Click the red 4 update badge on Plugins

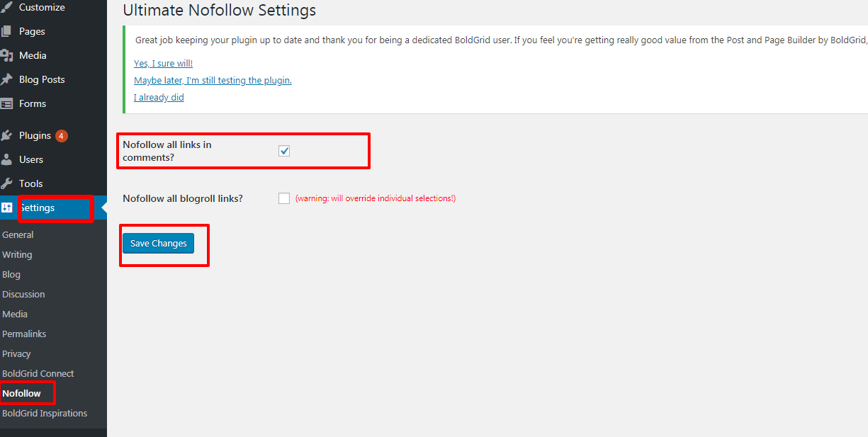click(62, 135)
